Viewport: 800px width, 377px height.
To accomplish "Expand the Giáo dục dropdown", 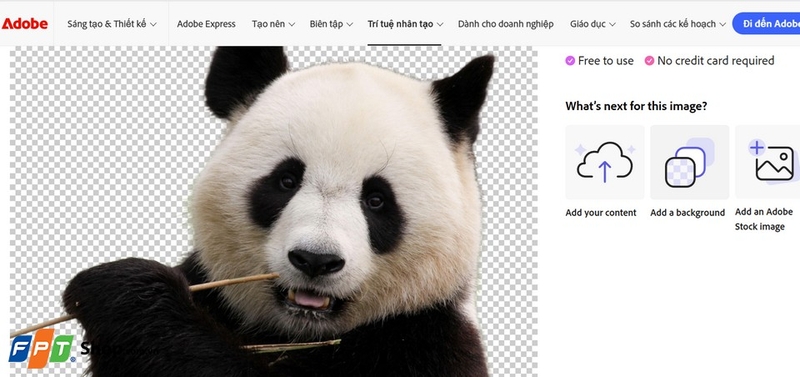I will [x=592, y=24].
